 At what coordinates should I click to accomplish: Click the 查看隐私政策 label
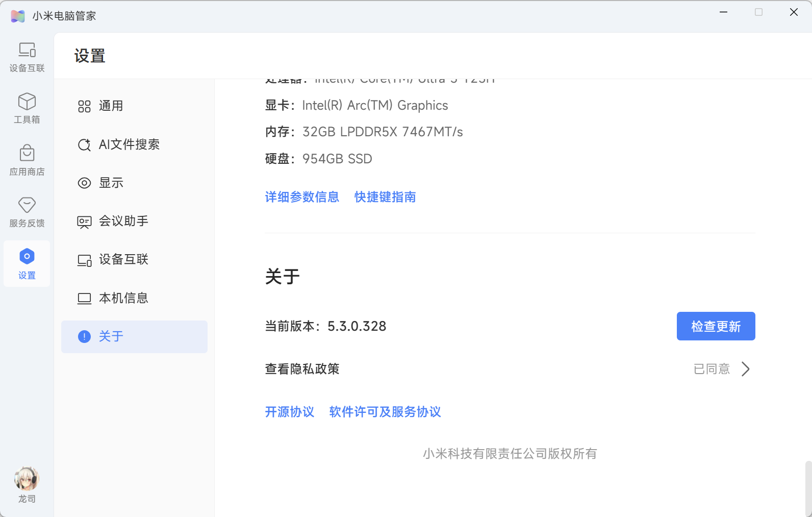[302, 369]
